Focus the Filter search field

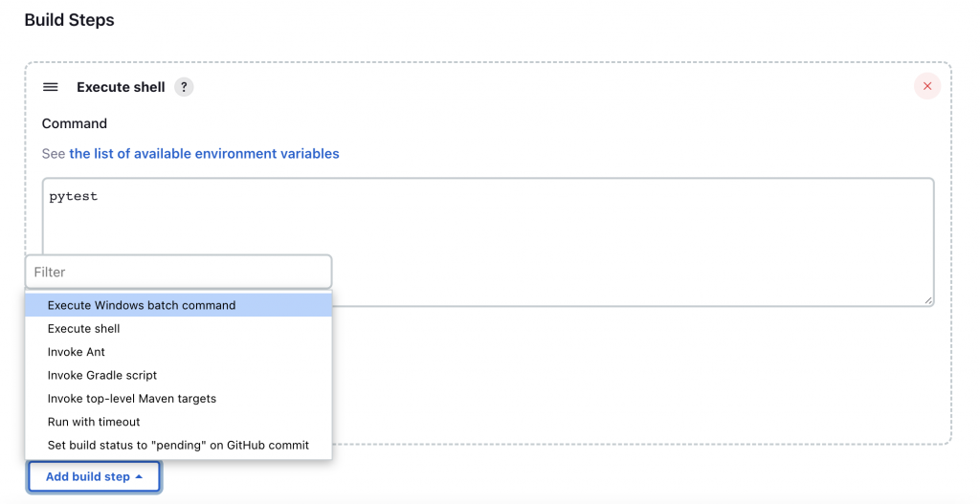(x=178, y=272)
